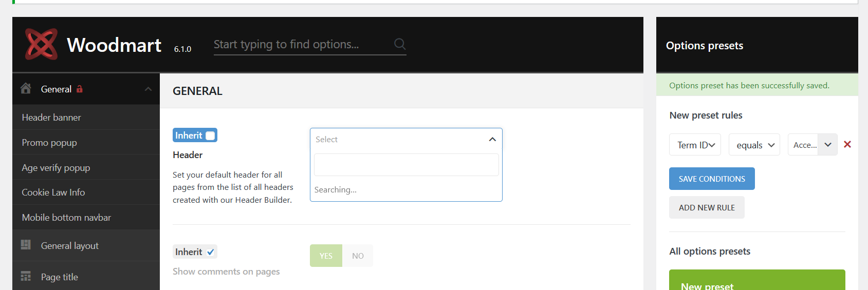
Task: Remove the preset rule with red X
Action: (847, 145)
